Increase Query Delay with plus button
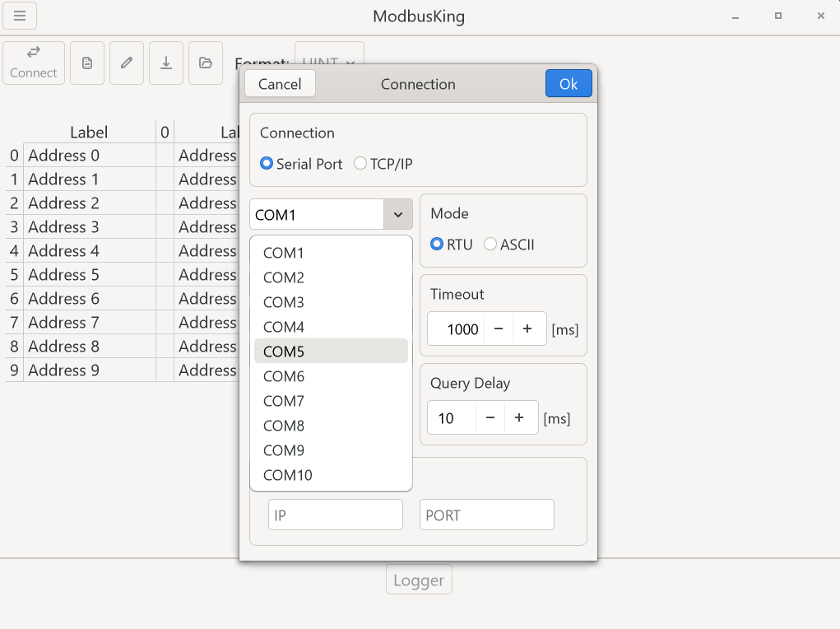Image resolution: width=840 pixels, height=629 pixels. [520, 418]
